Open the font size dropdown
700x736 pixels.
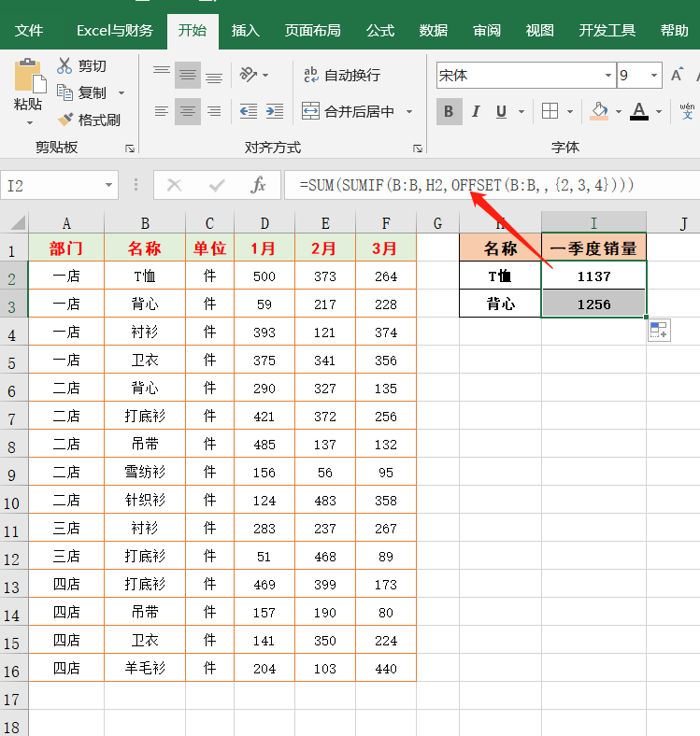click(653, 75)
